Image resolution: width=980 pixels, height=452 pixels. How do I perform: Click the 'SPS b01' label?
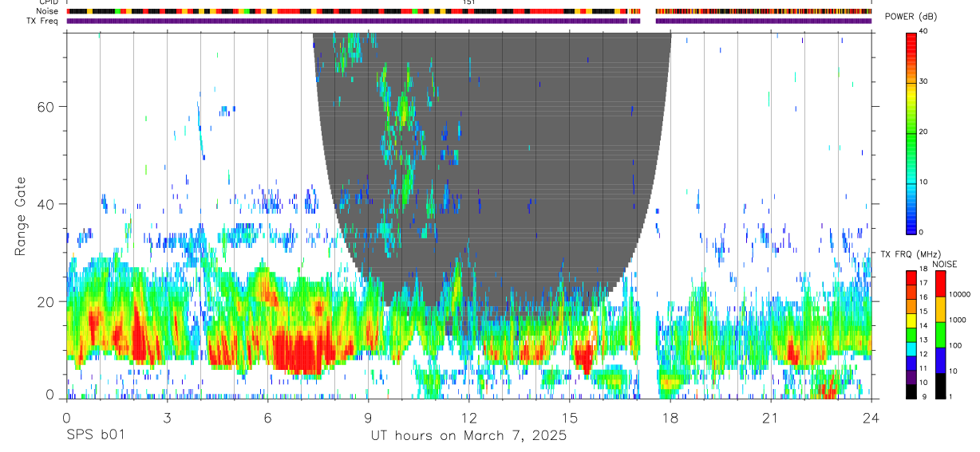point(96,435)
